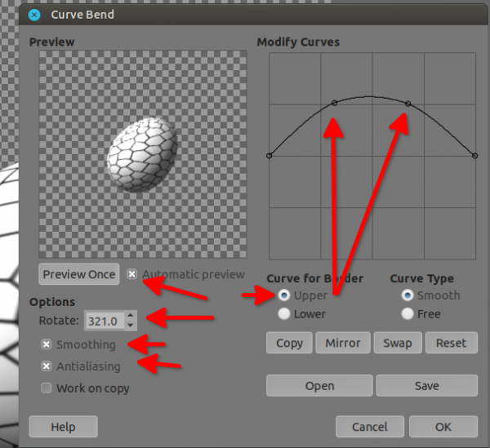
Task: Swap the upper and lower curves
Action: [398, 343]
